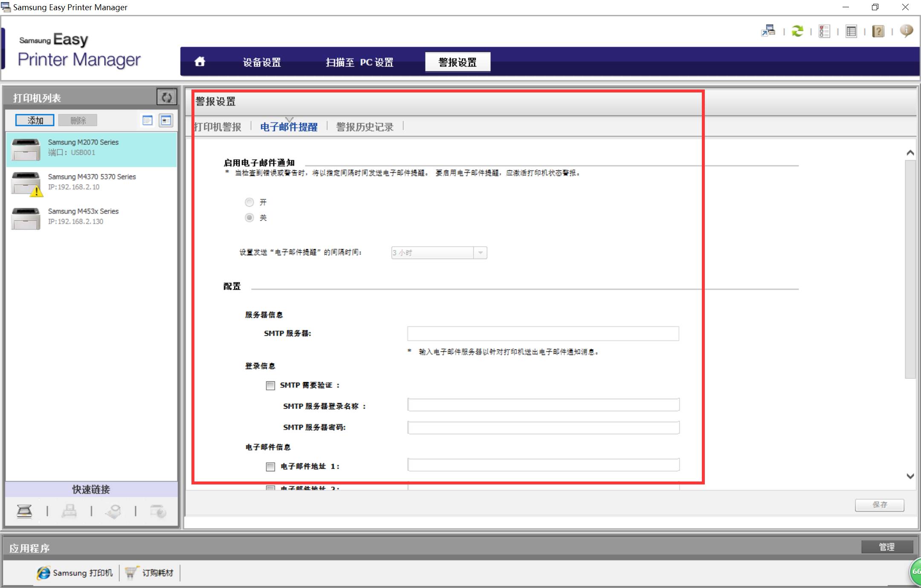Open Samsung 打印机 link
Screen dimensions: 921x588
click(x=83, y=573)
